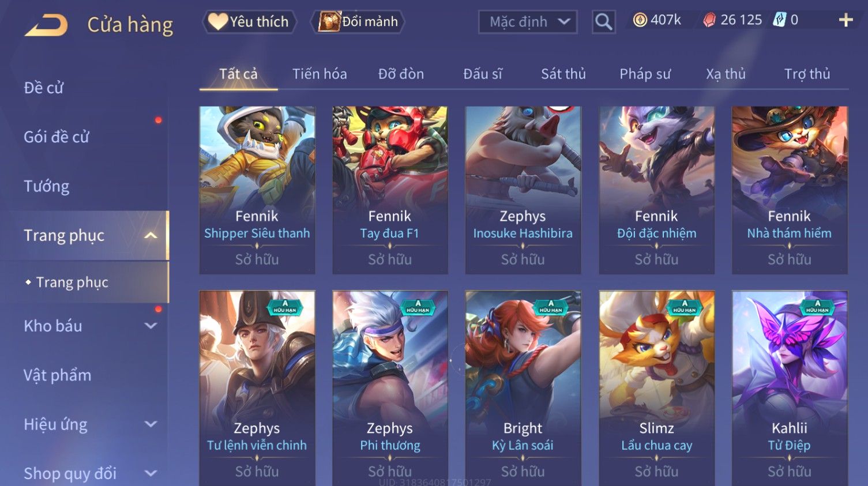Select the Sát thủ tab
Screen dimensions: 868x486
coord(563,74)
